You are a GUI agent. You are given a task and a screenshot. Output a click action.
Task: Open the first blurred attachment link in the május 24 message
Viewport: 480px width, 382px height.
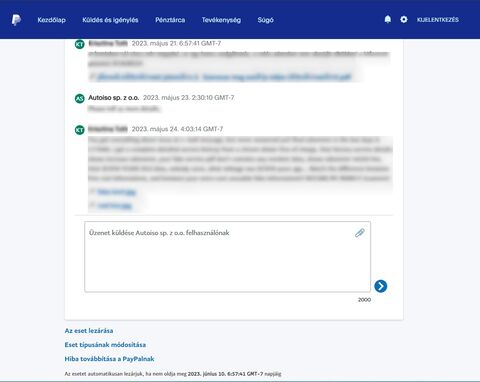(x=116, y=192)
